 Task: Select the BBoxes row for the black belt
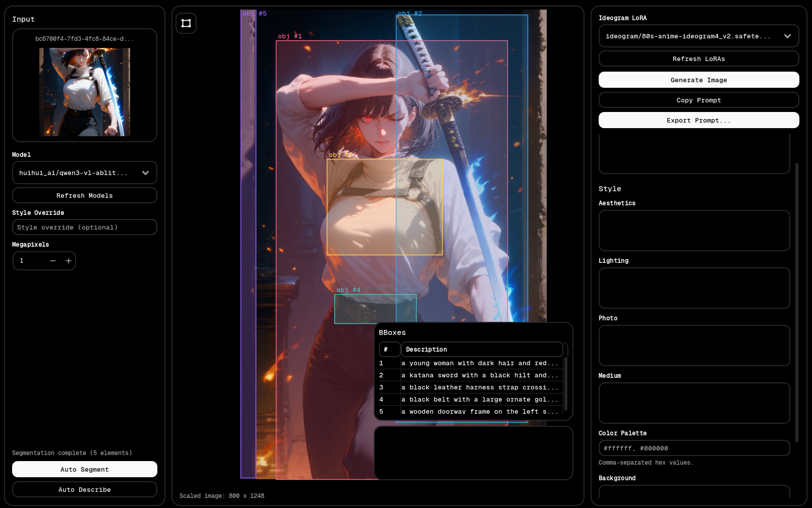(470, 400)
